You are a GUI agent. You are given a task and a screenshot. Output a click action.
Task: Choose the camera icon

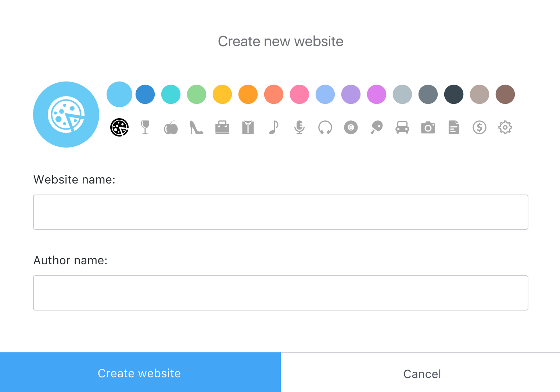pos(428,127)
